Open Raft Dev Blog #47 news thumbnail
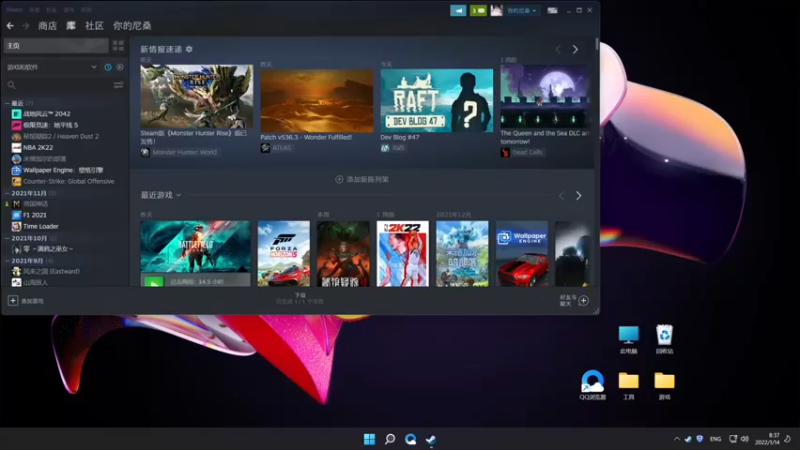The width and height of the screenshot is (800, 450). click(437, 101)
